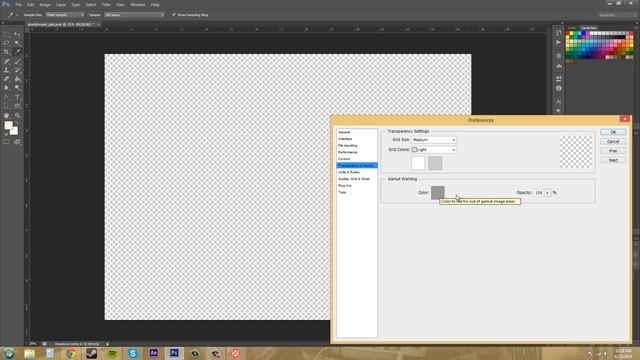
Task: Open Skype from the taskbar
Action: click(132, 353)
